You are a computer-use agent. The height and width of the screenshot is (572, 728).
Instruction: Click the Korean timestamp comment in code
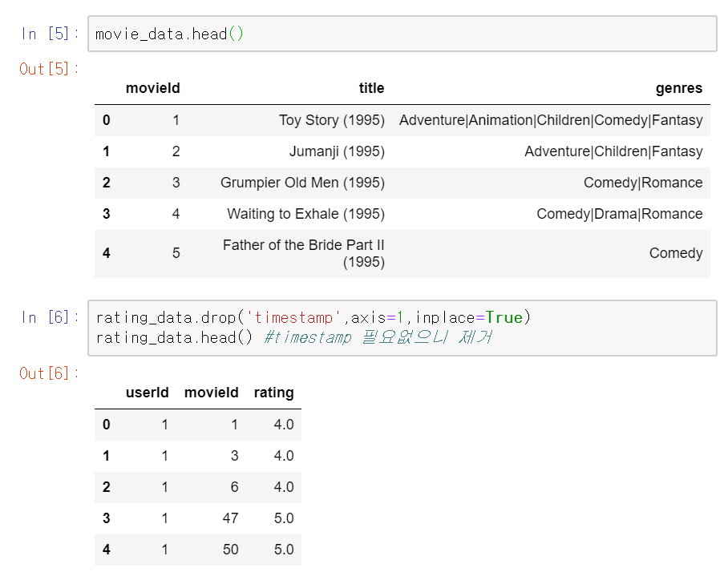(378, 337)
